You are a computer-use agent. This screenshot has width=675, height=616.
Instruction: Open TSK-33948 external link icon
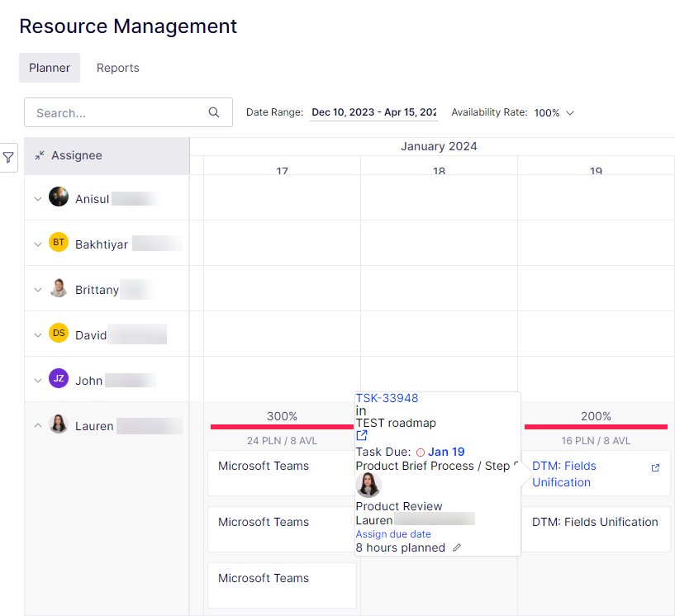coord(362,435)
